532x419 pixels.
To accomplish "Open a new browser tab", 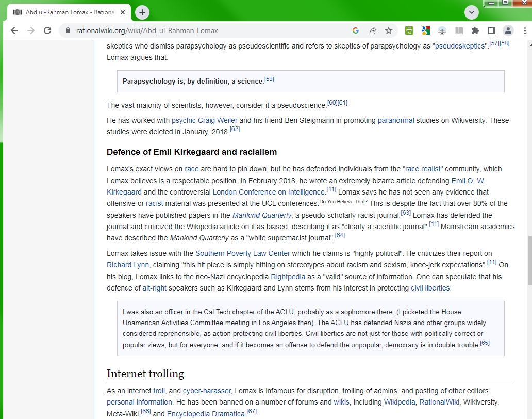I will 142,12.
